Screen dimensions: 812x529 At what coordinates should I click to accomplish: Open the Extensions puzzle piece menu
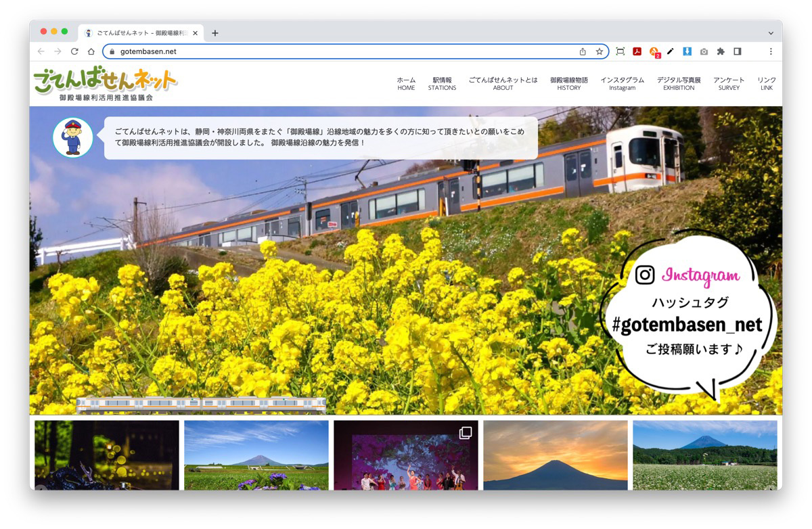(721, 51)
